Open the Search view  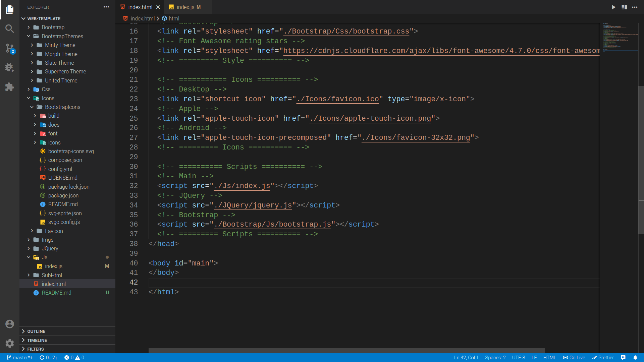pyautogui.click(x=9, y=28)
